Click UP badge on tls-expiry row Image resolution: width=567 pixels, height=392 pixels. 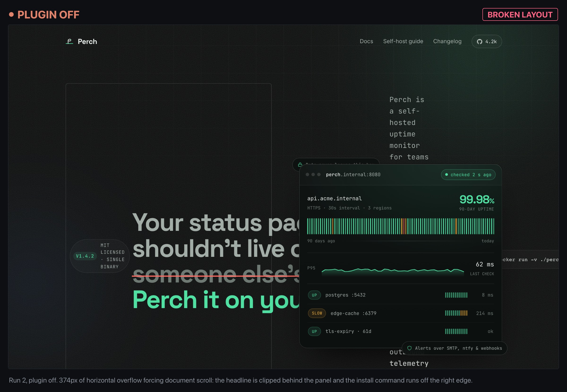click(314, 331)
